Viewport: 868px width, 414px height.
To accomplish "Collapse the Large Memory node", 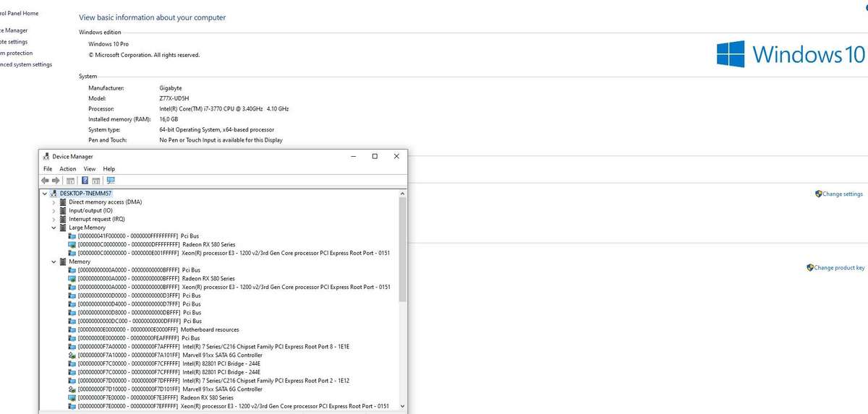I will point(54,228).
